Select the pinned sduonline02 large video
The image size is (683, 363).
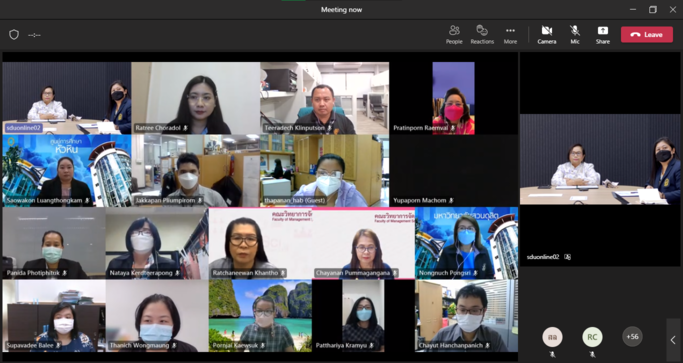pyautogui.click(x=600, y=159)
